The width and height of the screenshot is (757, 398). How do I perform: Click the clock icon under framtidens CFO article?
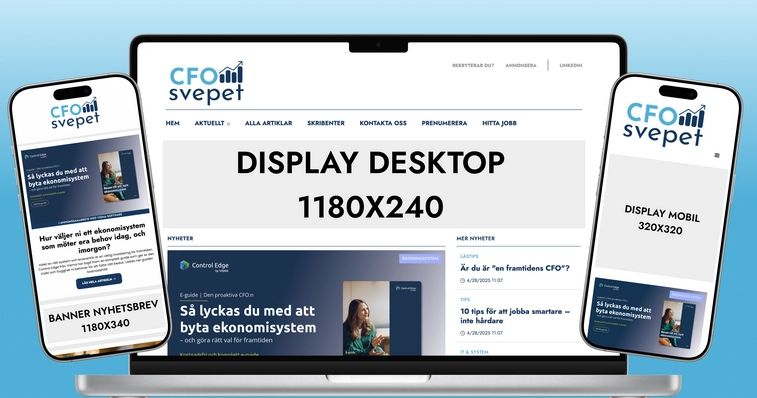[x=463, y=281]
